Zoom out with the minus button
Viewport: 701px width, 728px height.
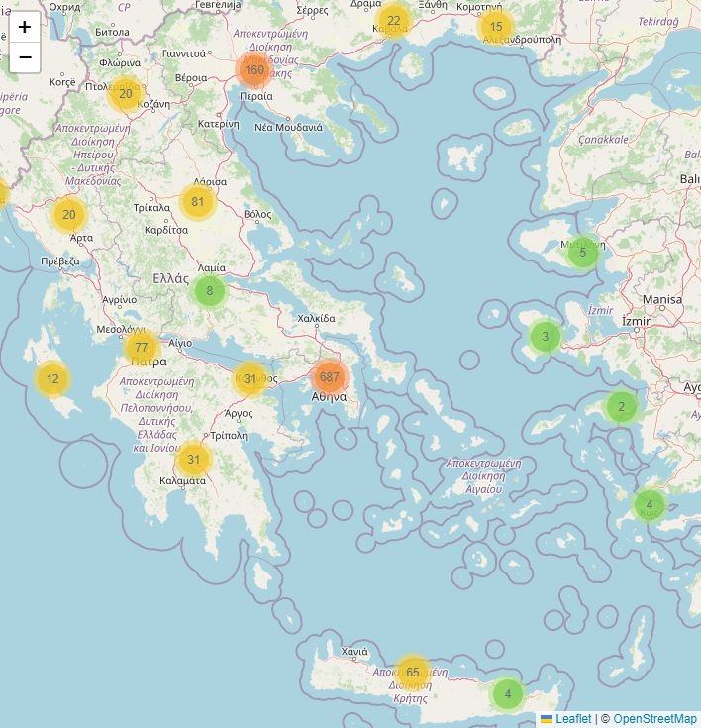(x=25, y=57)
